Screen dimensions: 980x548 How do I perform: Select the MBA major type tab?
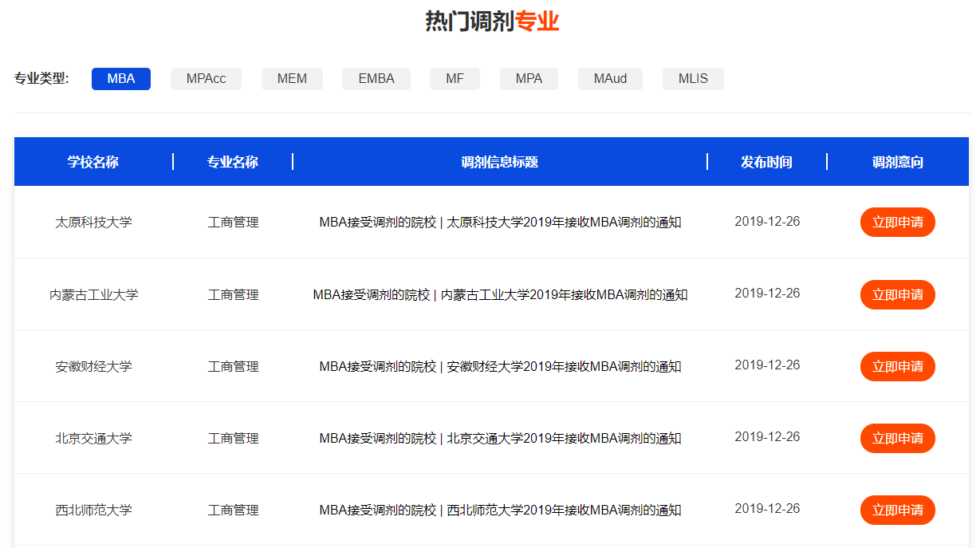click(121, 79)
